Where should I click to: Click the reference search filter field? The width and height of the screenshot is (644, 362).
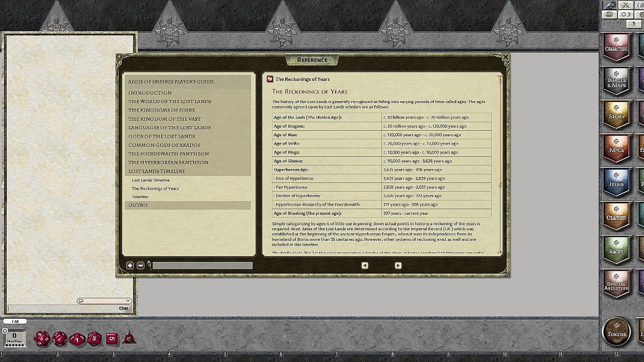[x=202, y=265]
